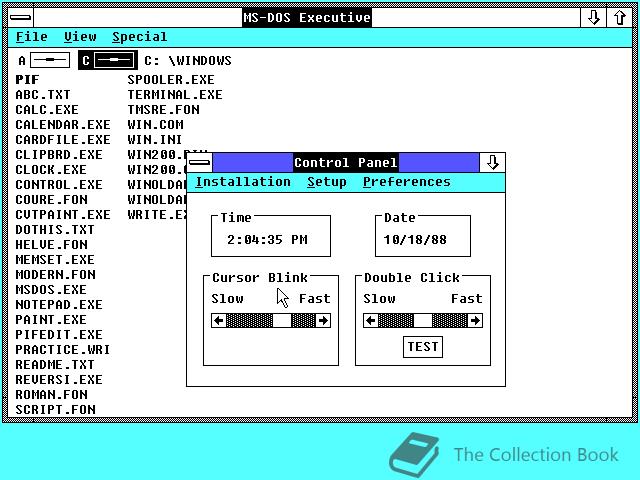Click the Control Panel title bar

pyautogui.click(x=346, y=163)
